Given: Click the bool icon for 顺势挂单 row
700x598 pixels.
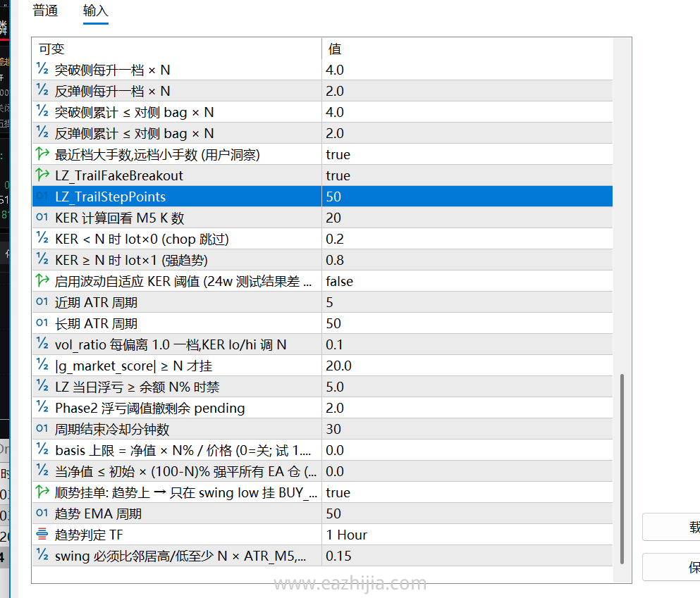Looking at the screenshot, I should click(42, 492).
